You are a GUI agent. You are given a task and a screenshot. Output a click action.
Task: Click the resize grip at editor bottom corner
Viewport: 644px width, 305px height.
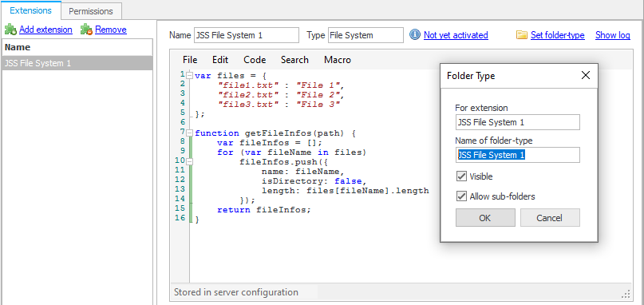(x=626, y=294)
